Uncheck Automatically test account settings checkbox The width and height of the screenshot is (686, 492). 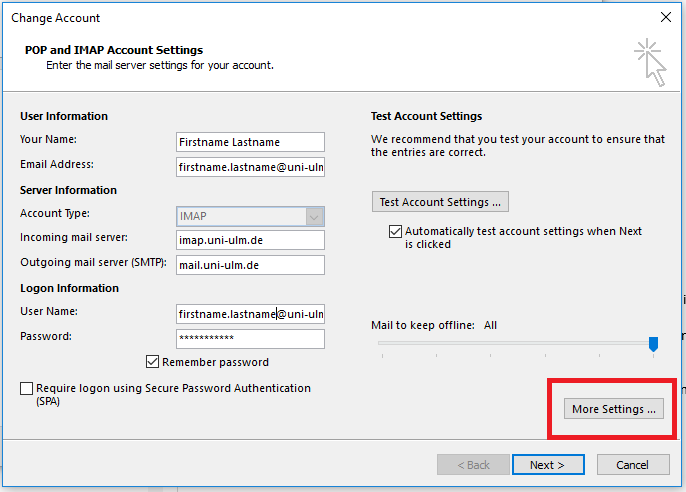pos(395,231)
